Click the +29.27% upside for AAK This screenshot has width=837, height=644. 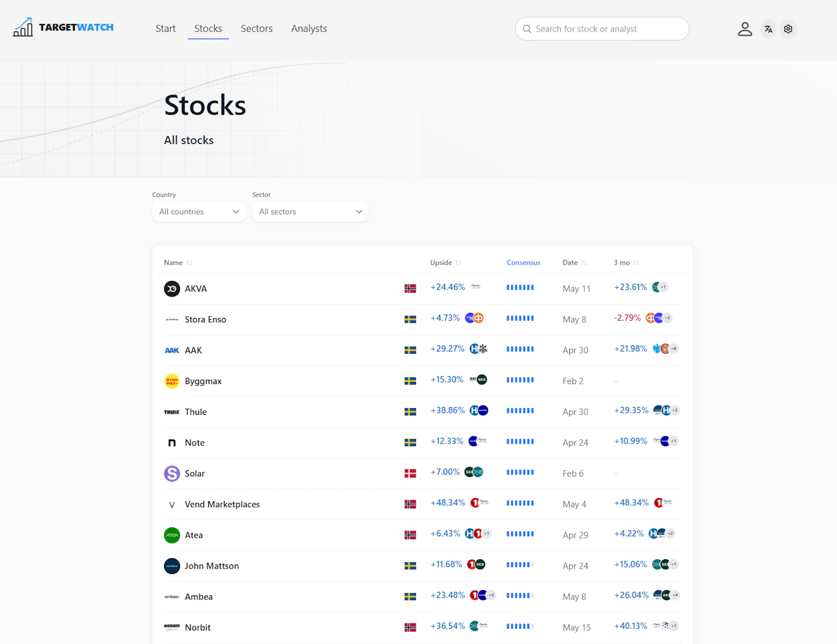448,349
